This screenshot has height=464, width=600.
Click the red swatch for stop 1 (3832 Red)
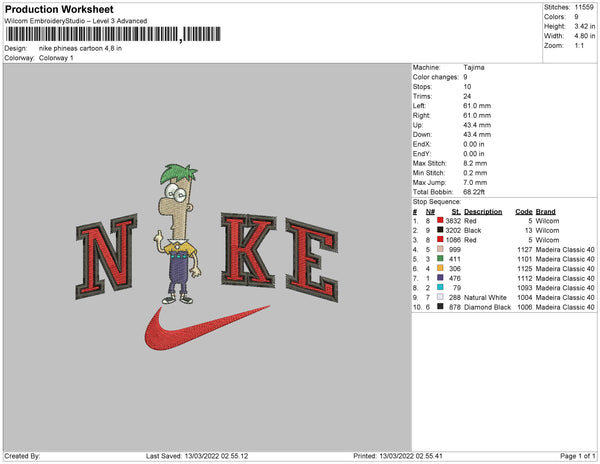[x=440, y=220]
